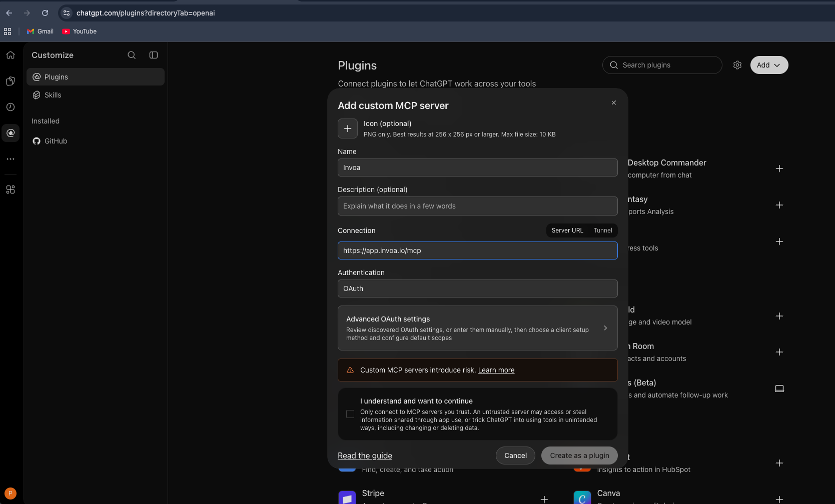Click the Description input field
The width and height of the screenshot is (835, 504).
click(478, 206)
